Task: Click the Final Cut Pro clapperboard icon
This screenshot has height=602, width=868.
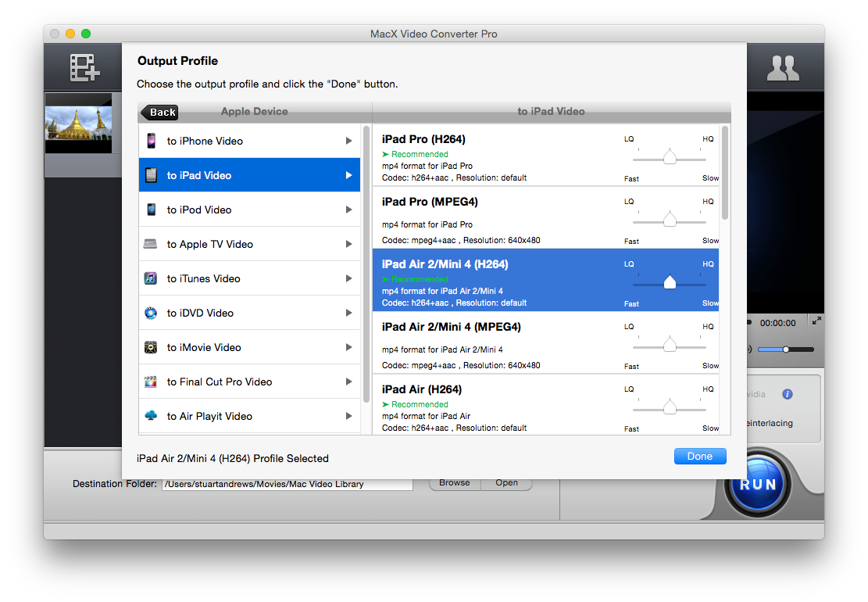Action: click(151, 382)
